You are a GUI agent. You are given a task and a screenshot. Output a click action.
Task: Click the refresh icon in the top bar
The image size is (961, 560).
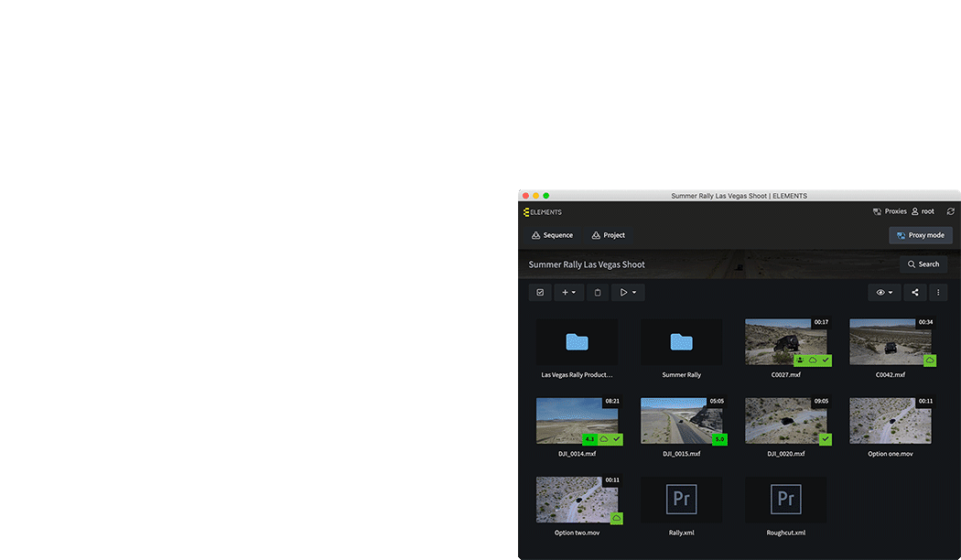tap(951, 211)
